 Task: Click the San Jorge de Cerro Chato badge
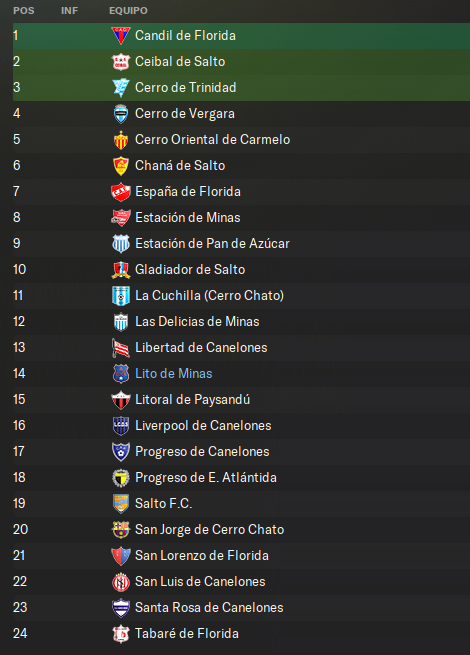(x=121, y=530)
